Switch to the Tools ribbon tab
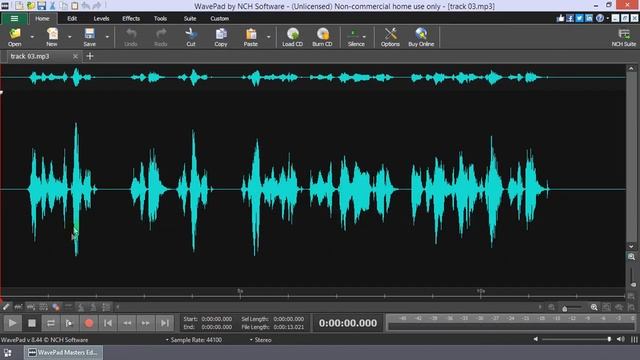This screenshot has width=640, height=360. (160, 18)
